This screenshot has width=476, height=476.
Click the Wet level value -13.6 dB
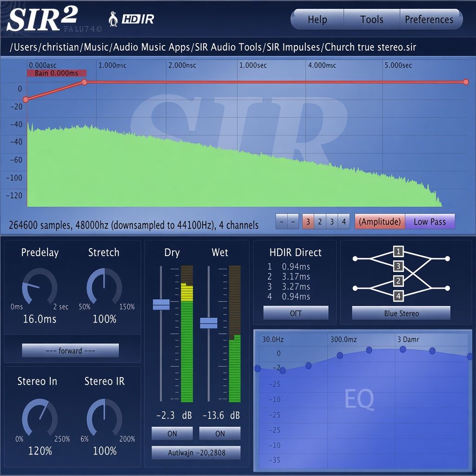click(221, 415)
